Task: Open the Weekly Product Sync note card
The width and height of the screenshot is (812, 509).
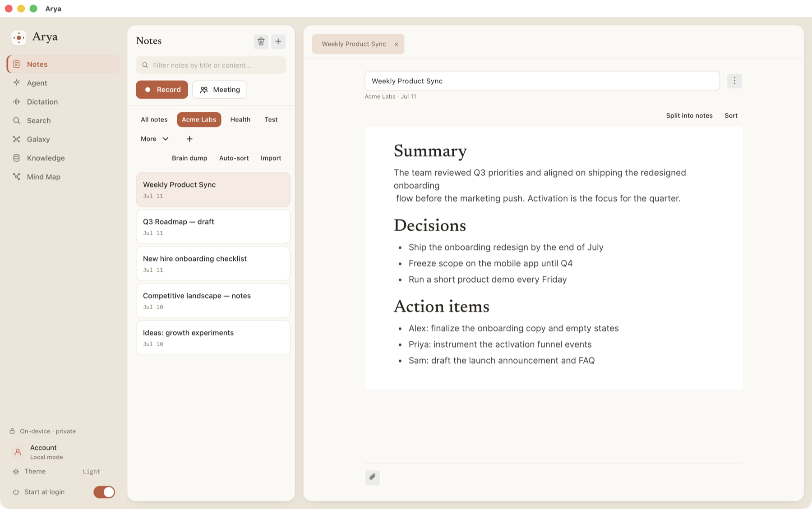Action: tap(213, 190)
